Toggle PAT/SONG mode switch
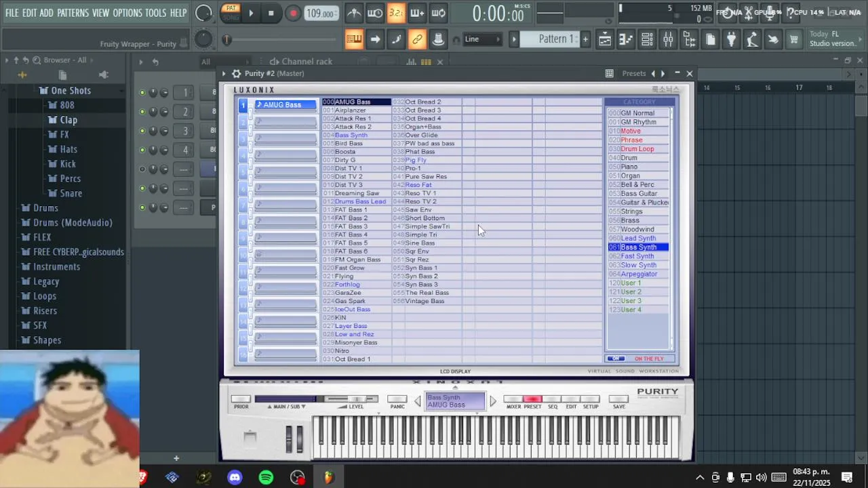This screenshot has width=868, height=488. (231, 13)
